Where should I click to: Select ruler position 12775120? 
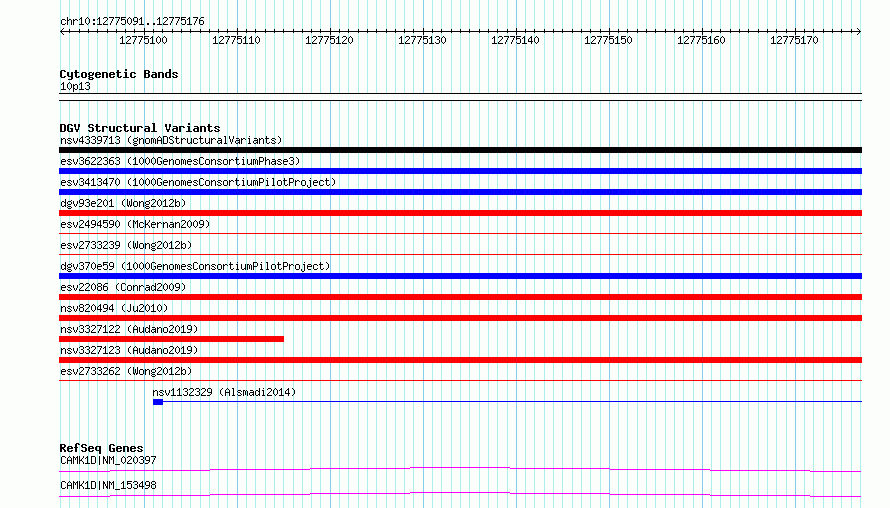click(x=329, y=40)
